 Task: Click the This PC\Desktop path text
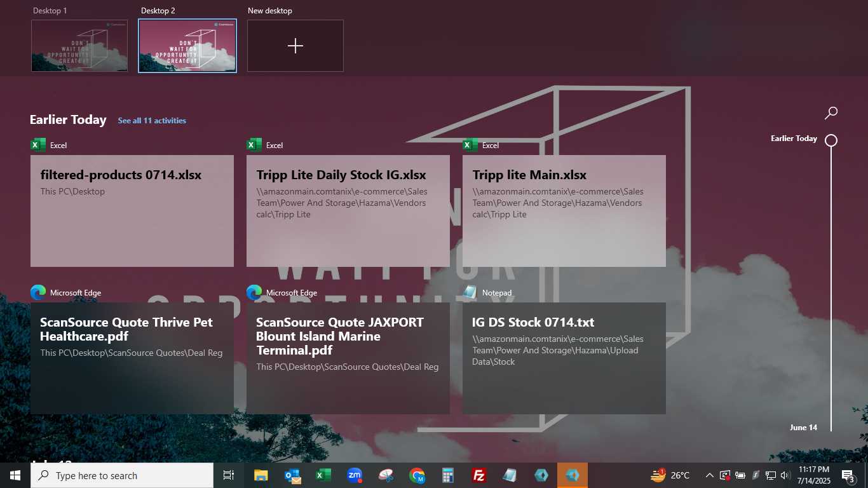(72, 191)
